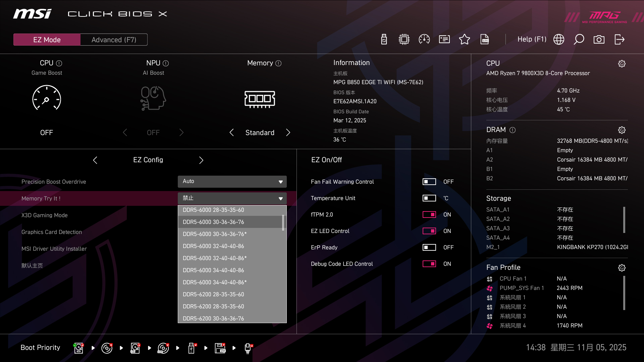This screenshot has height=362, width=644.
Task: Open M-Flash USB BIOS update icon
Action: (384, 40)
